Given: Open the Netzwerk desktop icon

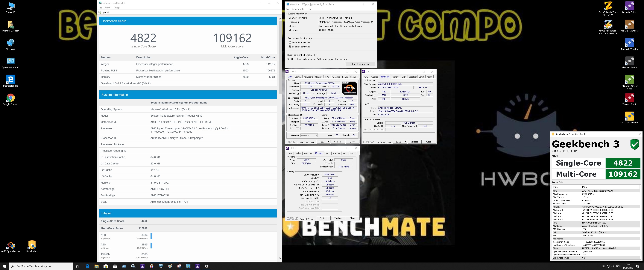Looking at the screenshot, I should (10, 44).
